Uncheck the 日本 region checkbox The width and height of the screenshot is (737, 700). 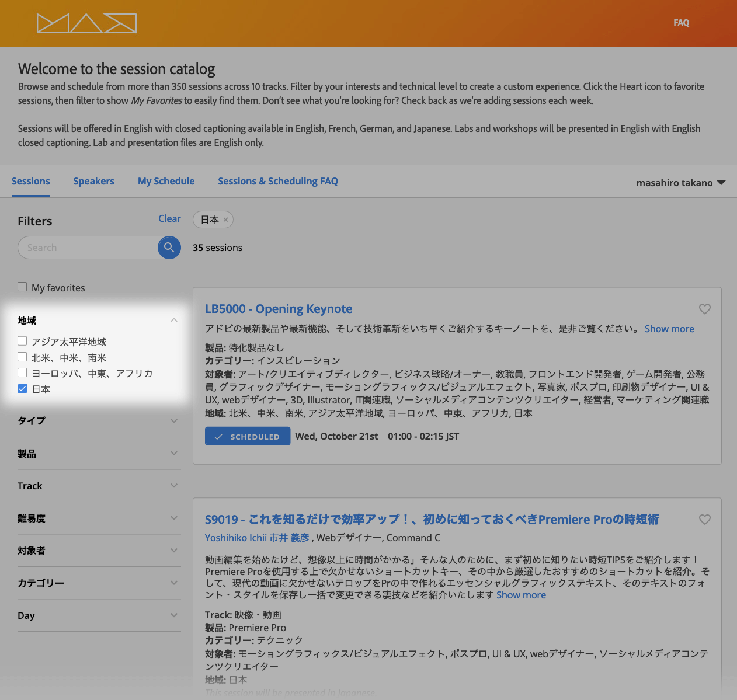pos(22,388)
